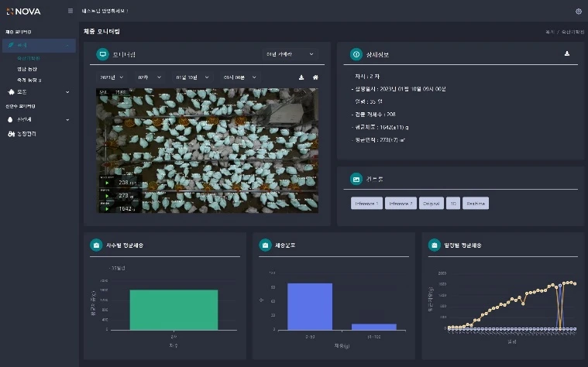Select the second sidebar submenu item, below the teal one
The width and height of the screenshot is (588, 367).
(27, 69)
